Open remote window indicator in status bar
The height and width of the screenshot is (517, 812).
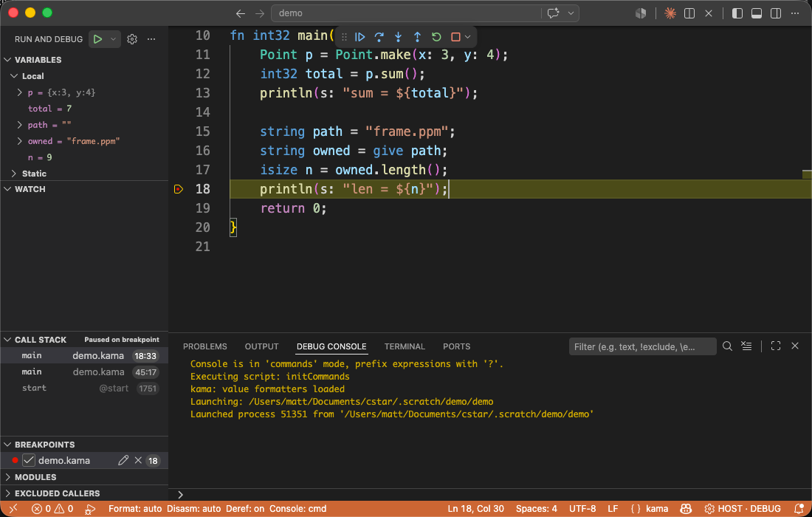(x=13, y=509)
